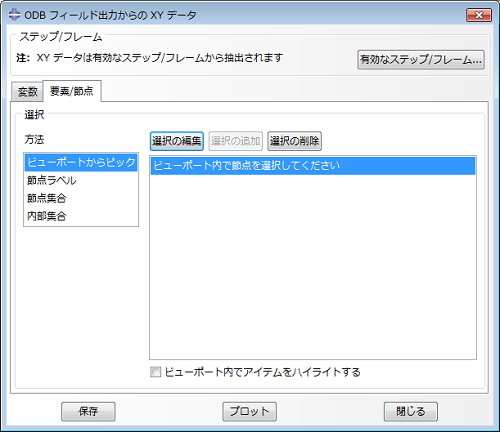Switch to the 変数 tab
Viewport: 500px width, 432px height.
coord(27,91)
